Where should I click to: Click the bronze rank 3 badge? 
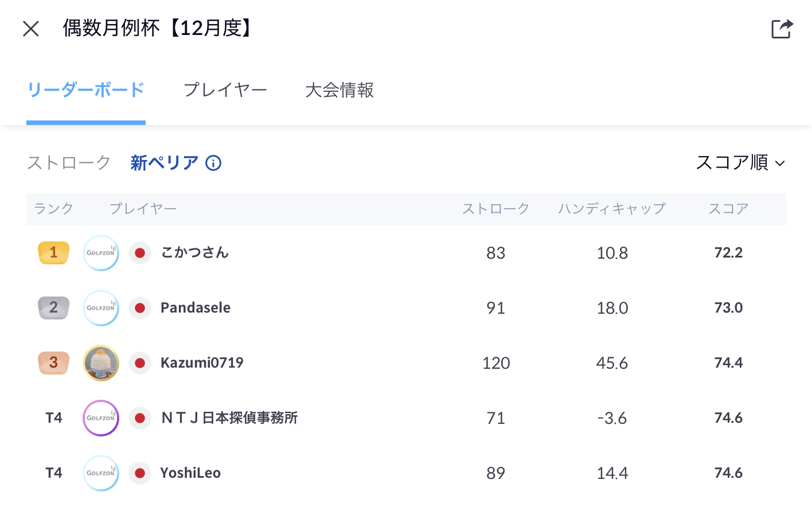53,363
